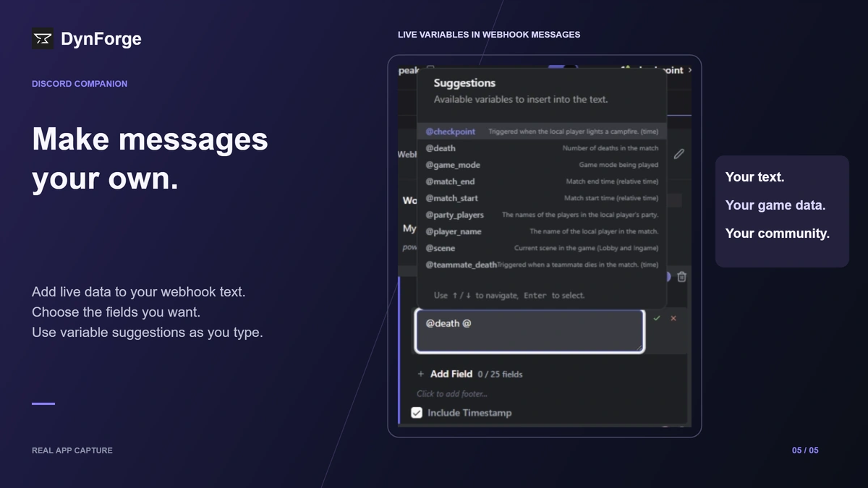Select the @death variable suggestion
Image resolution: width=868 pixels, height=488 pixels.
pos(541,148)
